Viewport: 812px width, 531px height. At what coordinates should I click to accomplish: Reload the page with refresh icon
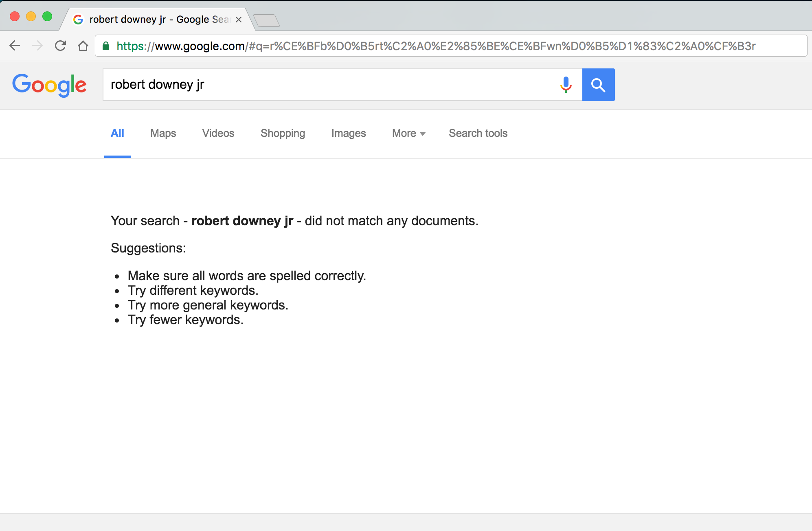click(x=60, y=46)
